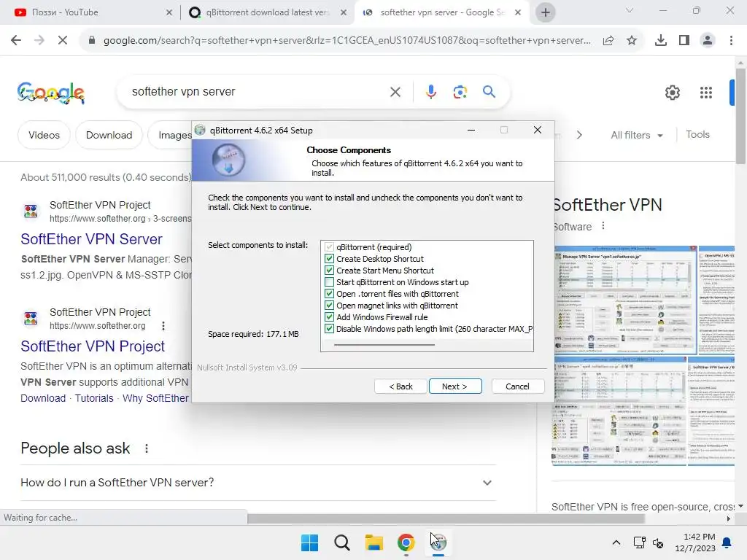The width and height of the screenshot is (747, 560).
Task: Submit search with magnifier icon
Action: click(x=489, y=91)
